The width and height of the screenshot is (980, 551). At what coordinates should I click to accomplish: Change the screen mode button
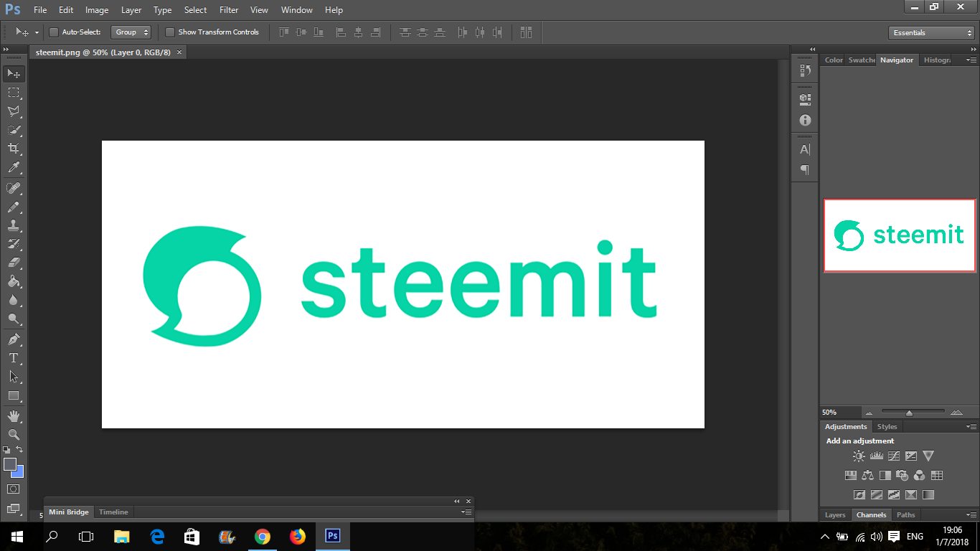tap(14, 509)
